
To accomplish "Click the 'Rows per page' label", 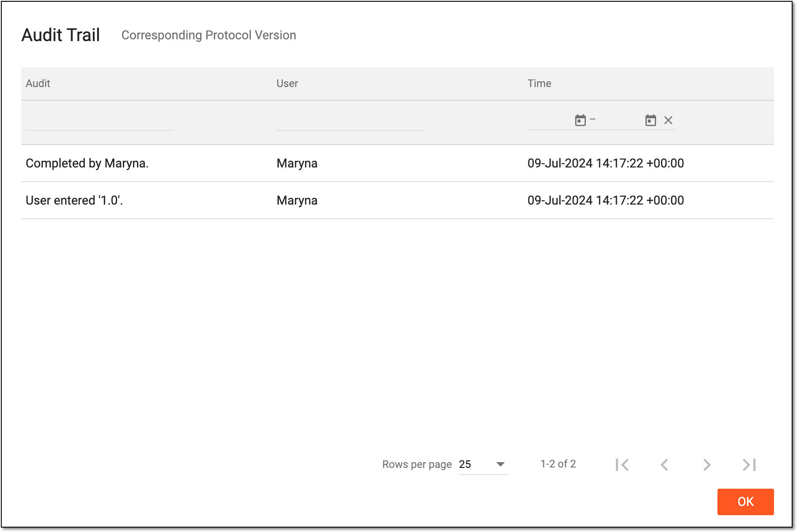I will coord(417,464).
